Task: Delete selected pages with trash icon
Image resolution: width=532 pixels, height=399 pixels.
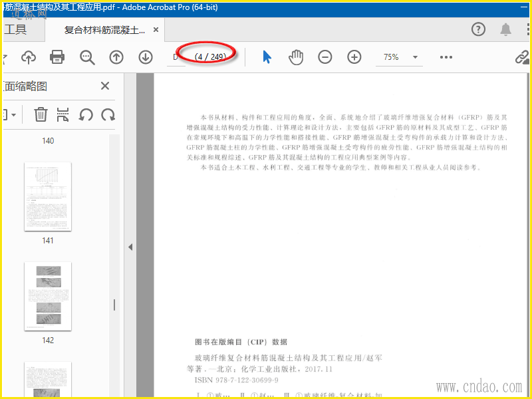Action: 41,114
